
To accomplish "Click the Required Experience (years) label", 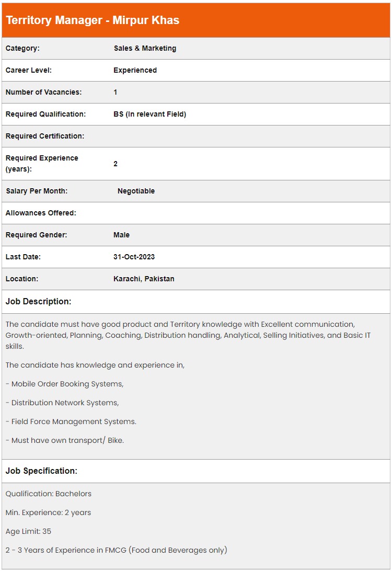I will 42,163.
